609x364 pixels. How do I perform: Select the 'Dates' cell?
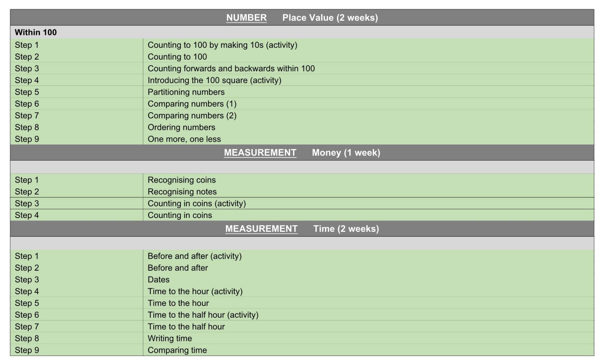click(x=158, y=279)
